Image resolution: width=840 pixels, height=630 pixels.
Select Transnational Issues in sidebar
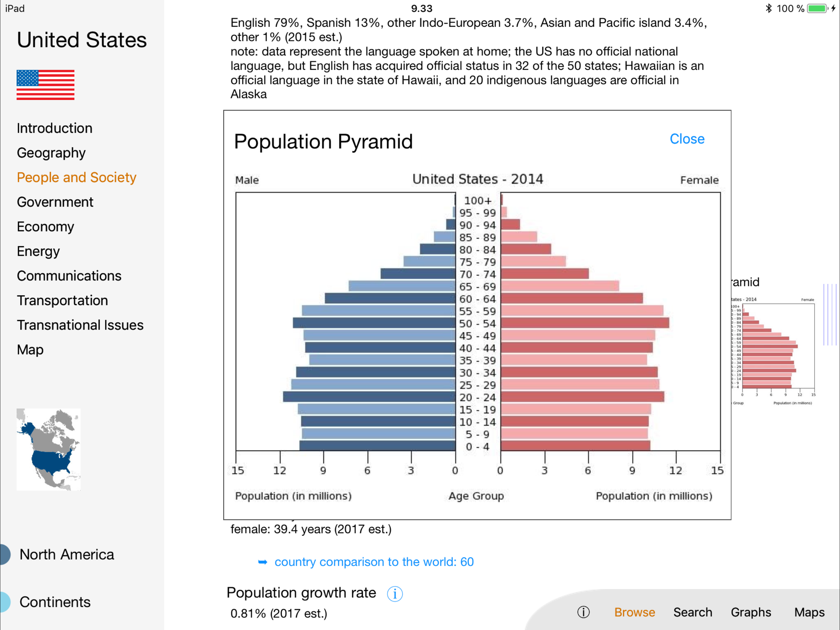80,325
